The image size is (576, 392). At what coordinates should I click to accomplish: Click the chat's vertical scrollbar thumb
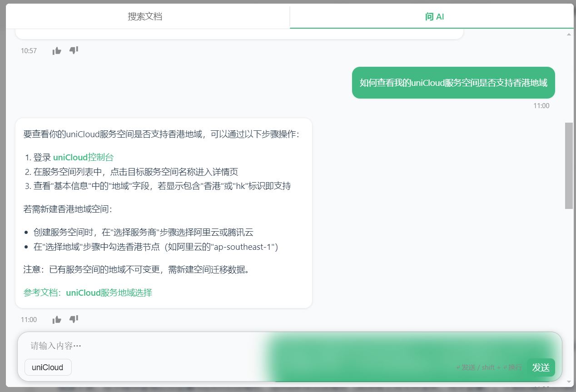569,165
